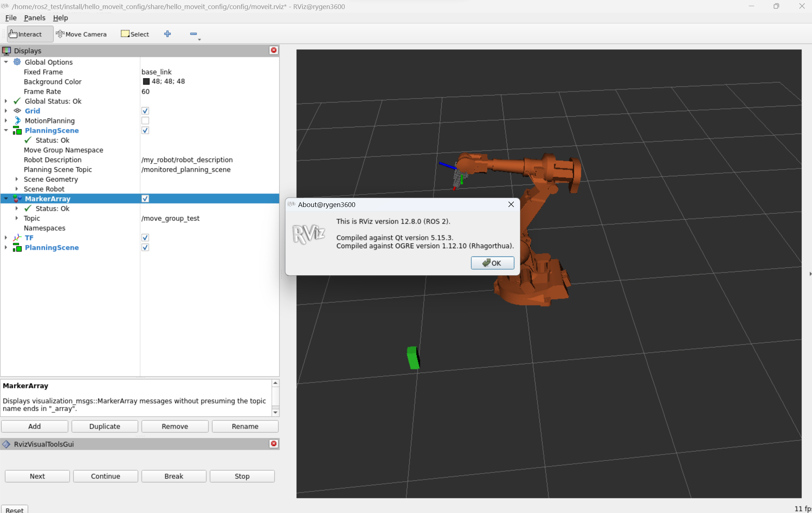Click the MotionPlanning display icon
This screenshot has height=513, width=812.
click(x=17, y=121)
